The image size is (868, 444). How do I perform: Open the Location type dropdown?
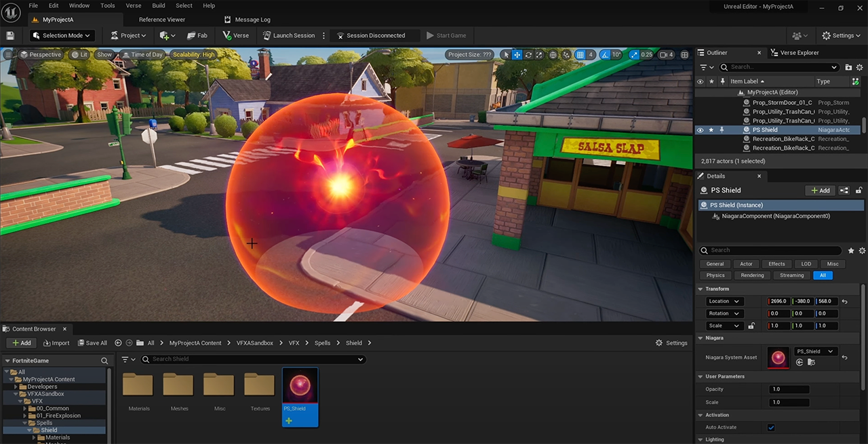[724, 302]
